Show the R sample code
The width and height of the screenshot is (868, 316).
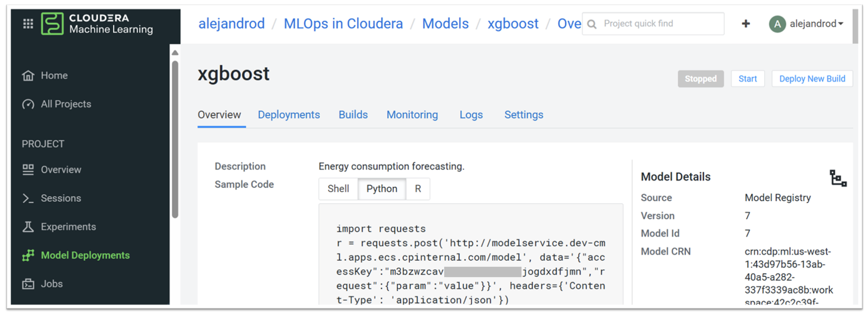pyautogui.click(x=418, y=189)
